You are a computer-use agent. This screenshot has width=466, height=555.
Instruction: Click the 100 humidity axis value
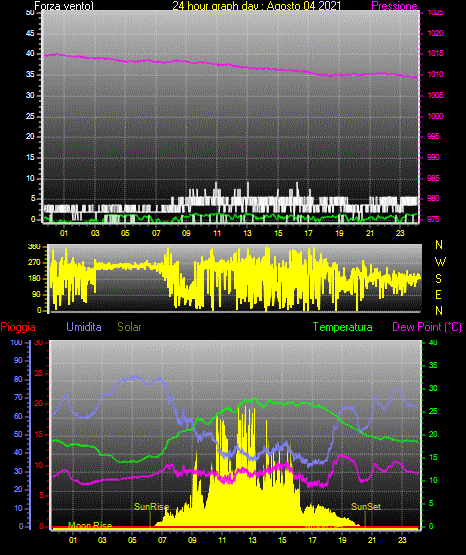click(x=17, y=342)
